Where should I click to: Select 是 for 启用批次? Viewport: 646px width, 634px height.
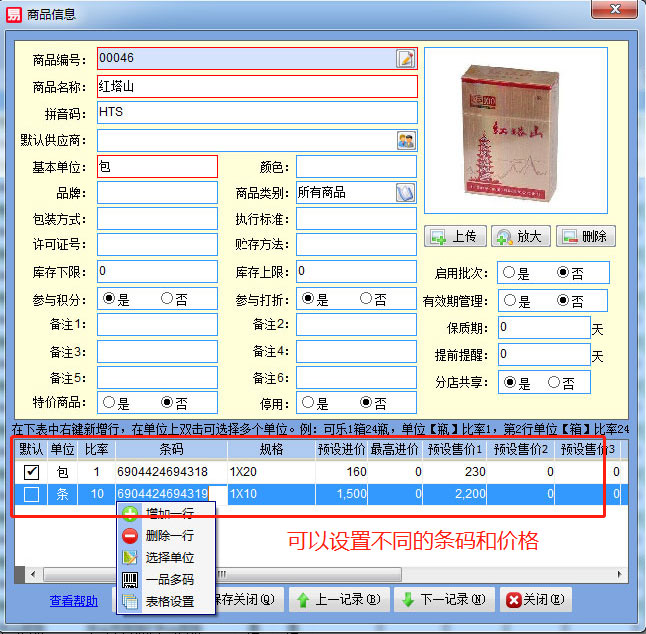(x=510, y=273)
